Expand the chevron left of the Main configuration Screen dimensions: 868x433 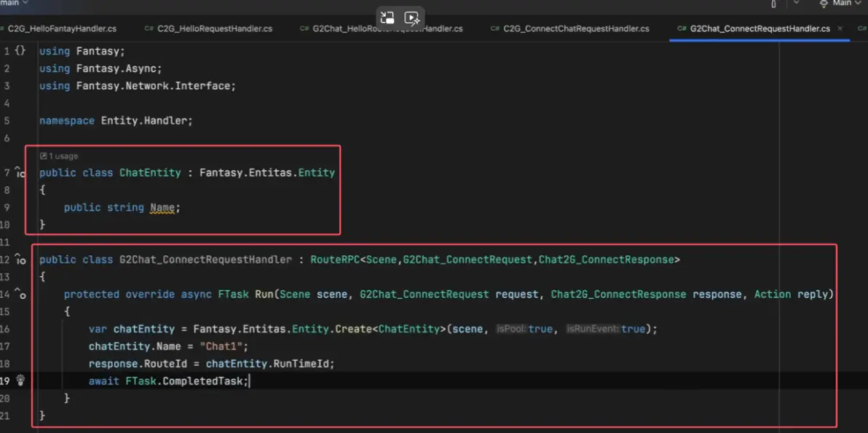[x=797, y=3]
